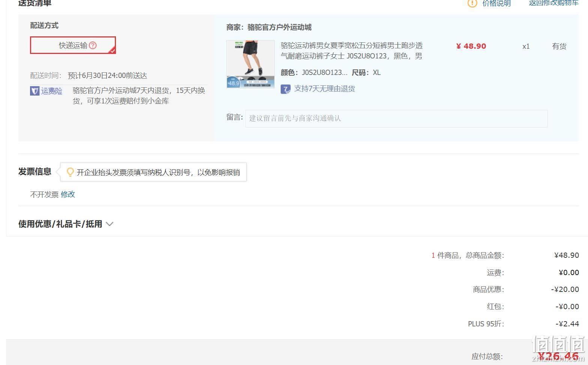
Task: Click the 总商品金额 ¥48.90 value
Action: pyautogui.click(x=567, y=255)
